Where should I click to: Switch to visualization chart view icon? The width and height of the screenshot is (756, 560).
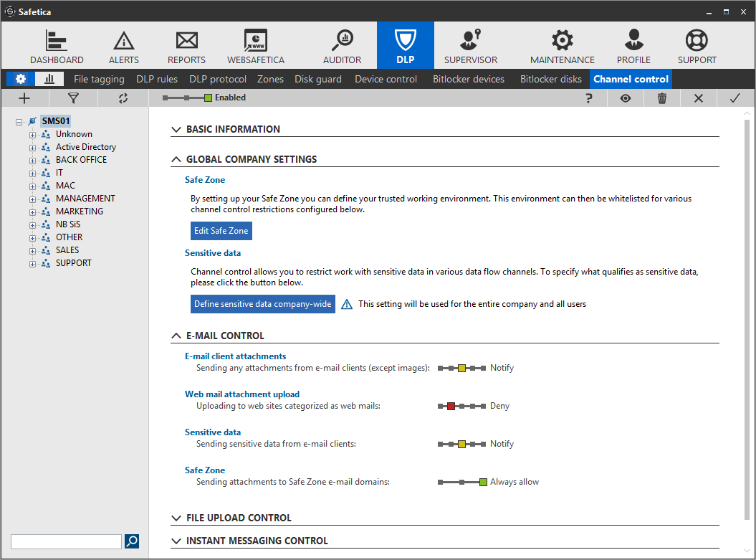click(x=49, y=79)
